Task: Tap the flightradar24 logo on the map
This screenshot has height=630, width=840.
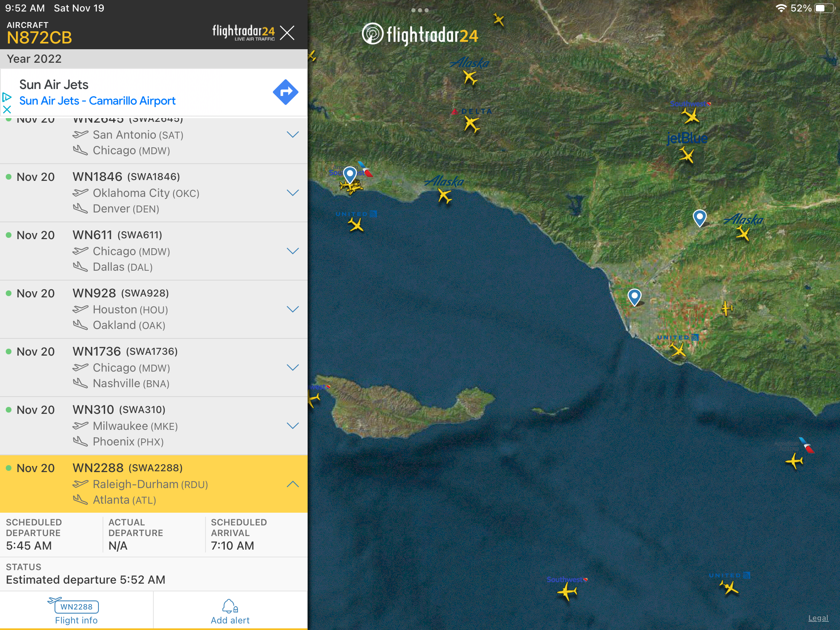Action: tap(420, 34)
